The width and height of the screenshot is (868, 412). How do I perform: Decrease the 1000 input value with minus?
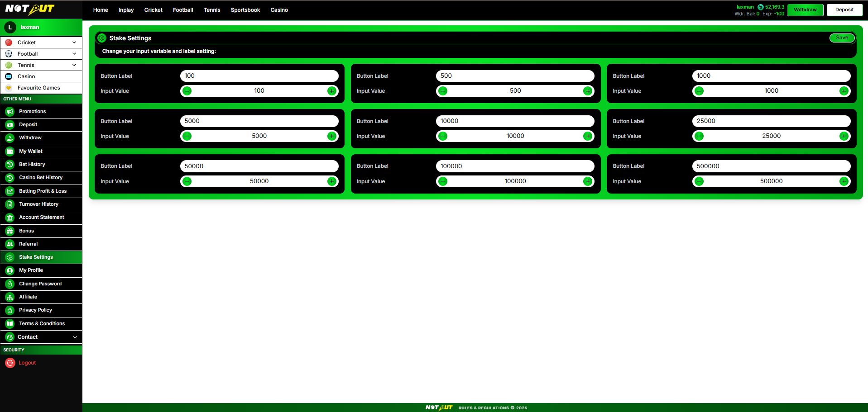(x=699, y=91)
